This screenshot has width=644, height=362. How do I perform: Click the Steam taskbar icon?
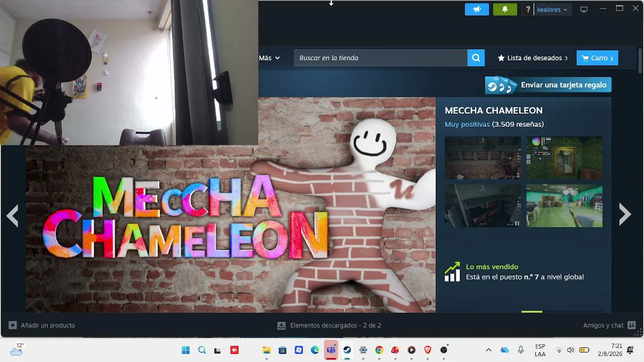347,350
